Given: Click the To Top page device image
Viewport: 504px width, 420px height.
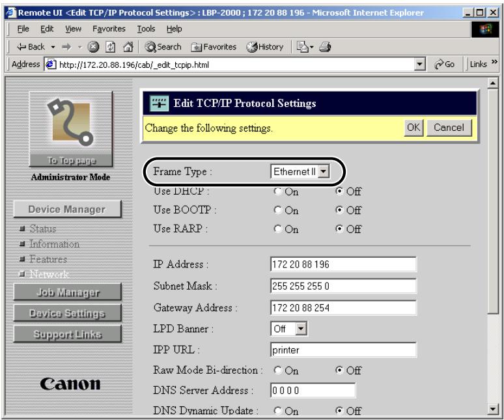Looking at the screenshot, I should click(71, 129).
